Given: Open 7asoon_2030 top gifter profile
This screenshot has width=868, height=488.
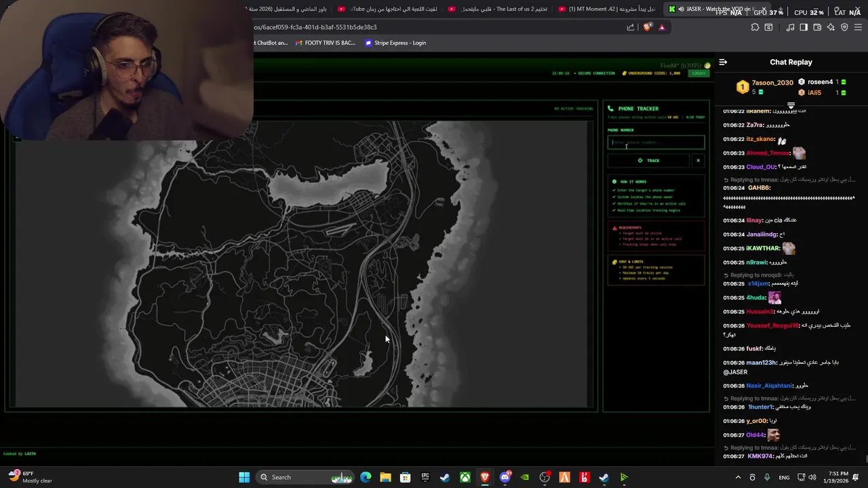Looking at the screenshot, I should 772,83.
